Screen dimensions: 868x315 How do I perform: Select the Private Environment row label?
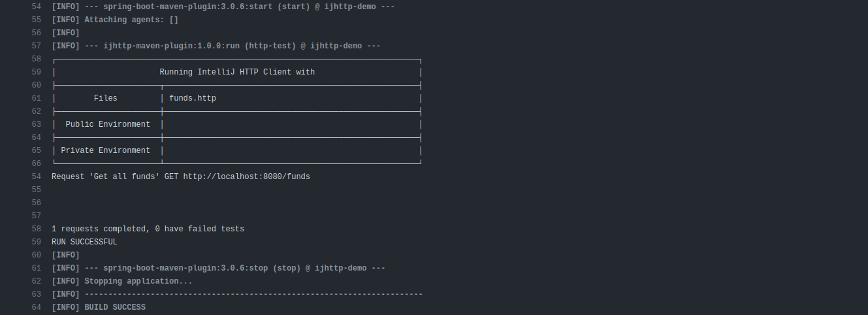[x=106, y=150]
